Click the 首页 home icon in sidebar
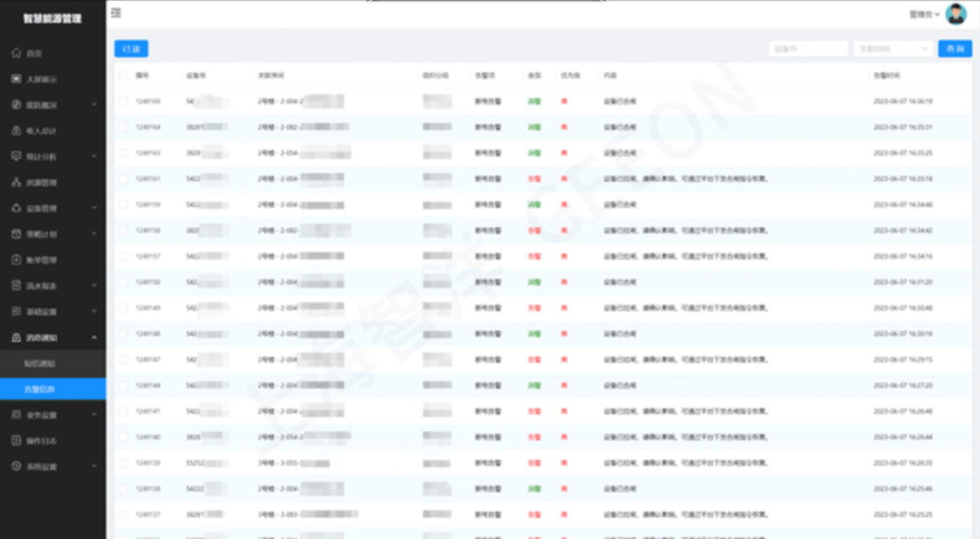 pyautogui.click(x=16, y=53)
